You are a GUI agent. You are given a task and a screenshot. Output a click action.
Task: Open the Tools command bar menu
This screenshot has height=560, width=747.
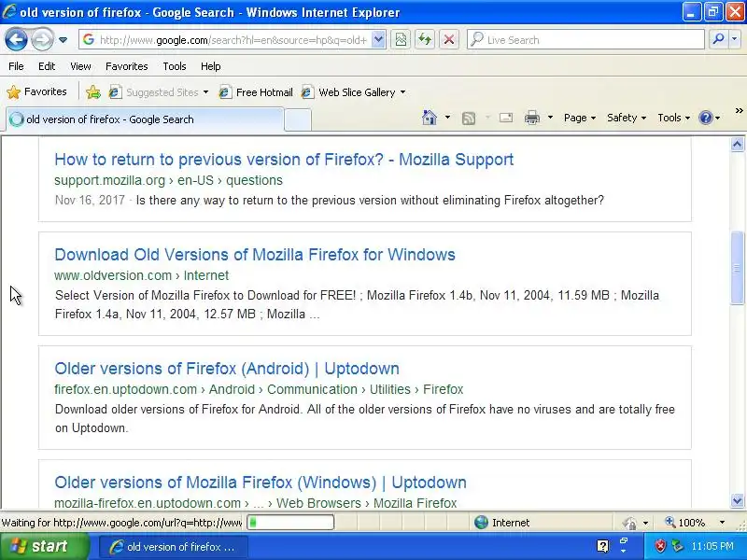(673, 118)
